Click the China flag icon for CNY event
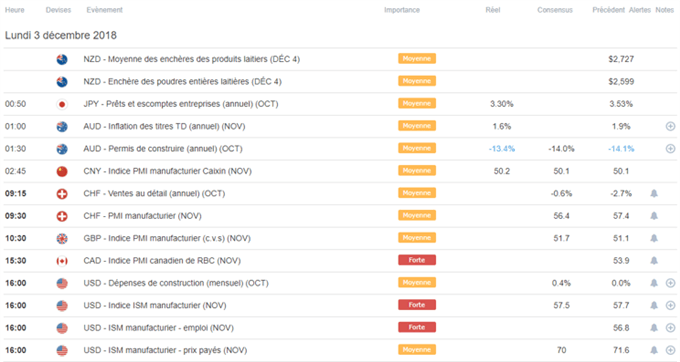The image size is (680, 362). point(62,171)
